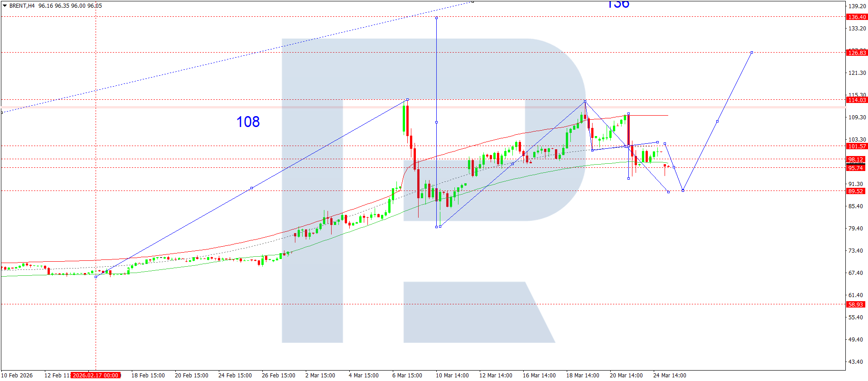Select the 95.74 price level label
This screenshot has height=381, width=868.
[855, 168]
